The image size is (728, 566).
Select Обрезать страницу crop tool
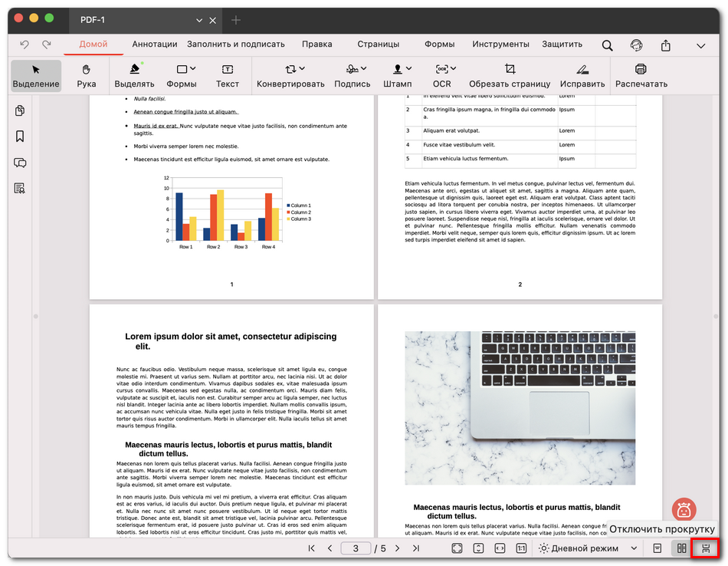(510, 76)
